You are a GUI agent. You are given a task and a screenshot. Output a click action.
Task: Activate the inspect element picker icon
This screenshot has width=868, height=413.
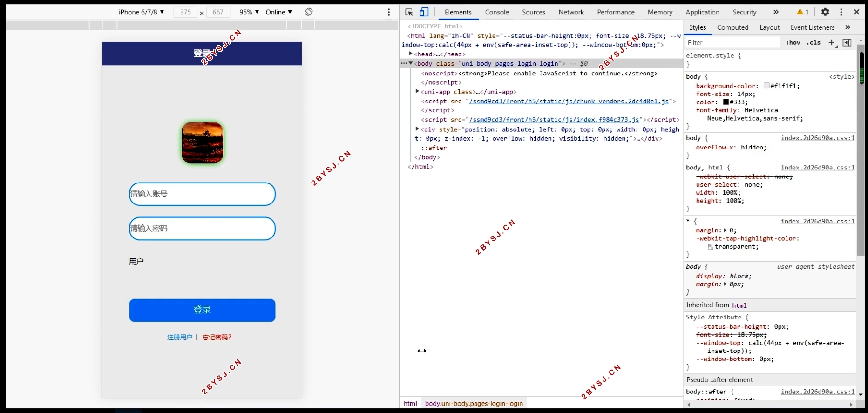[x=409, y=12]
